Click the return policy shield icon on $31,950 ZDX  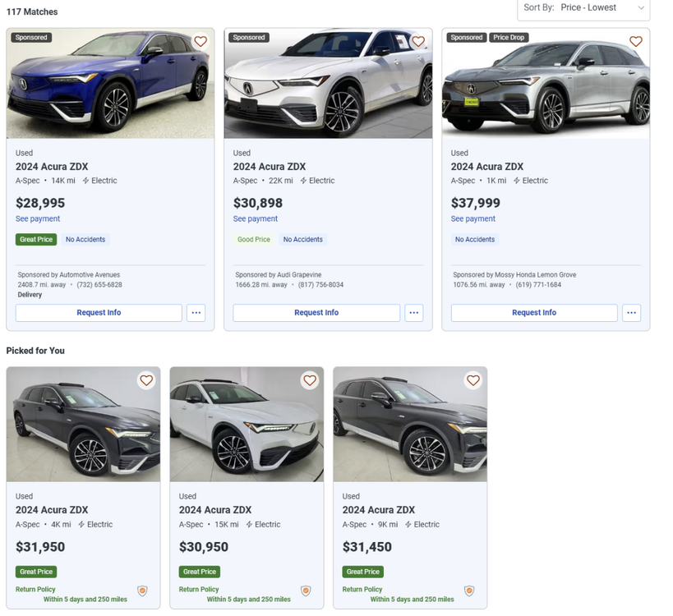click(142, 591)
